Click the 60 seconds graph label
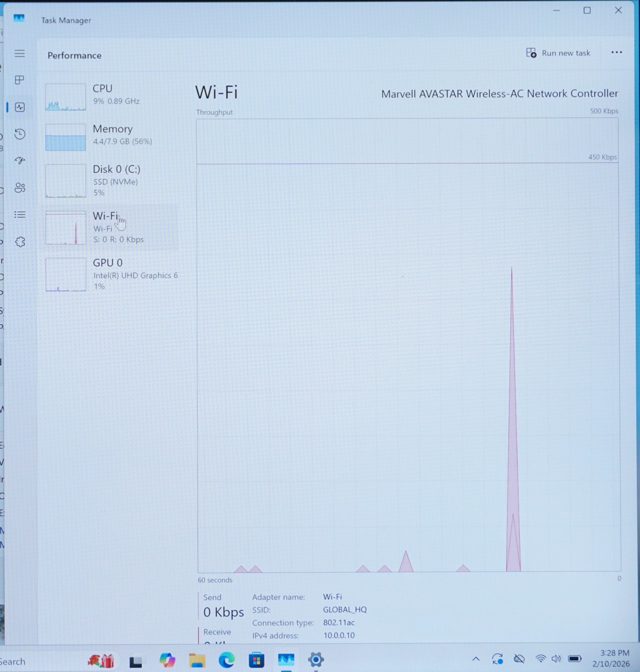 click(215, 580)
